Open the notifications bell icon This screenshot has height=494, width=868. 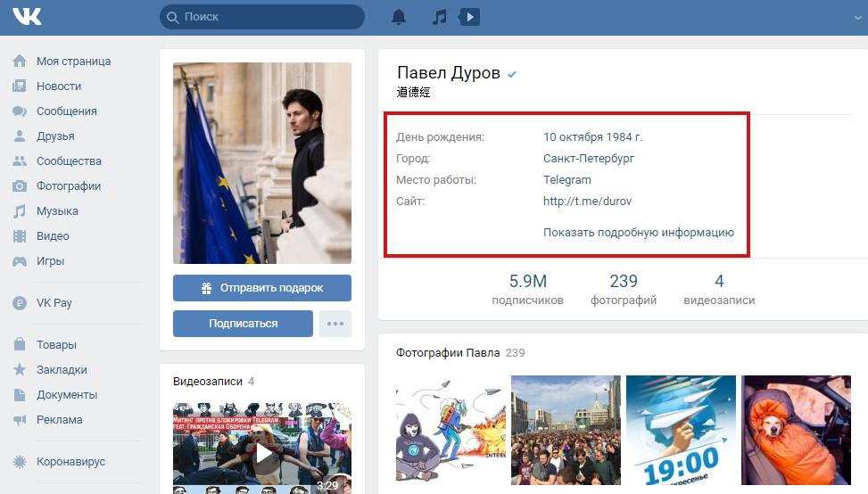point(399,17)
